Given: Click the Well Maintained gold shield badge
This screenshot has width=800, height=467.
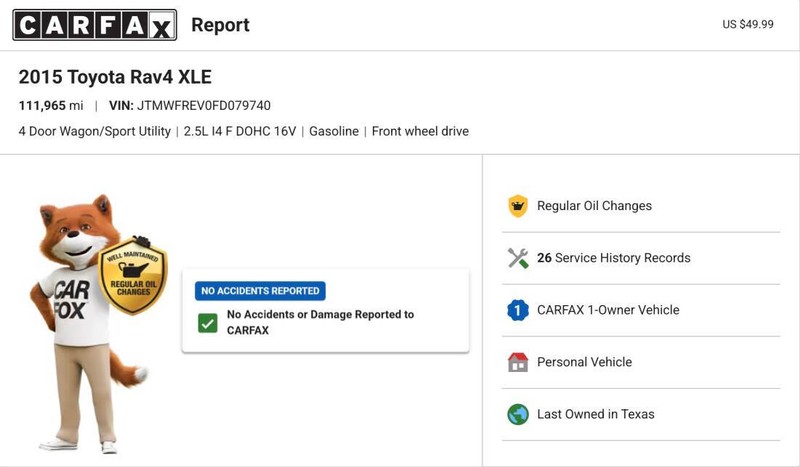Looking at the screenshot, I should pos(133,275).
